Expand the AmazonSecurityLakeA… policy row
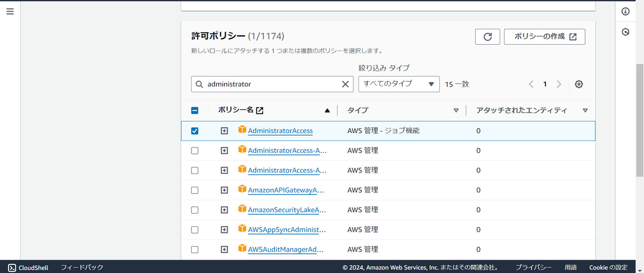Screen dimensions: 644x273 coord(224,210)
